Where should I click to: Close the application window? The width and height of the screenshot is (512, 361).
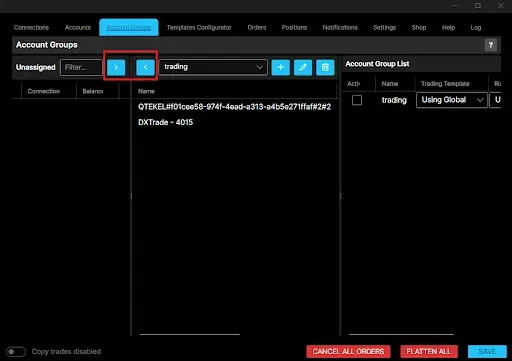(501, 6)
